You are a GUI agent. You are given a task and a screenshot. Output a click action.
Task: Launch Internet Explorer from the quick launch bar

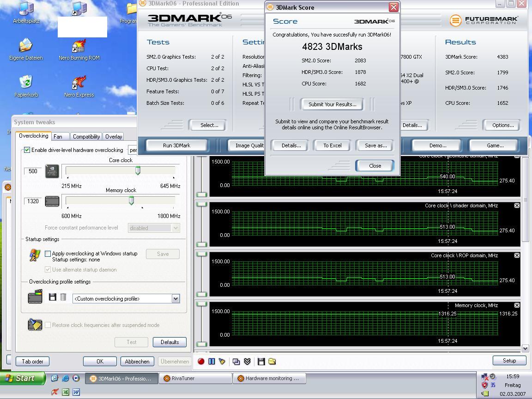point(66,378)
